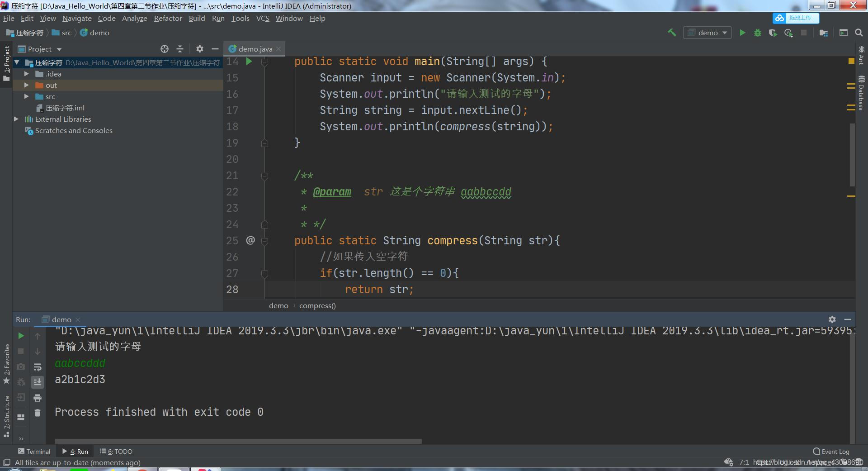Open Run panel settings gear
This screenshot has width=868, height=471.
pyautogui.click(x=832, y=319)
